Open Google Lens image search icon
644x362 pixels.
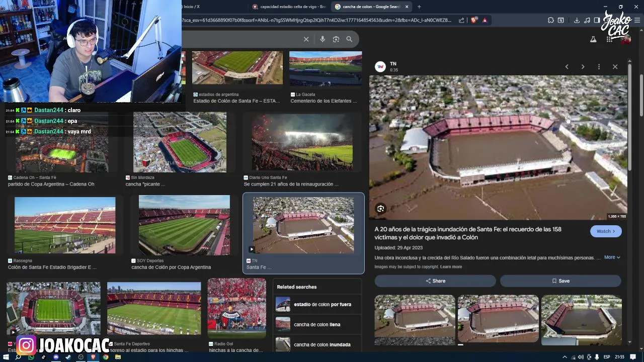336,39
